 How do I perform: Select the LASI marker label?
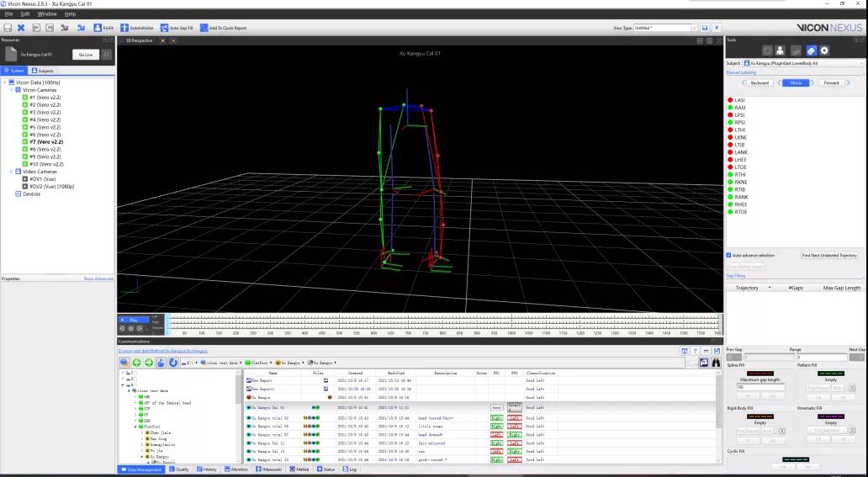[x=739, y=100]
